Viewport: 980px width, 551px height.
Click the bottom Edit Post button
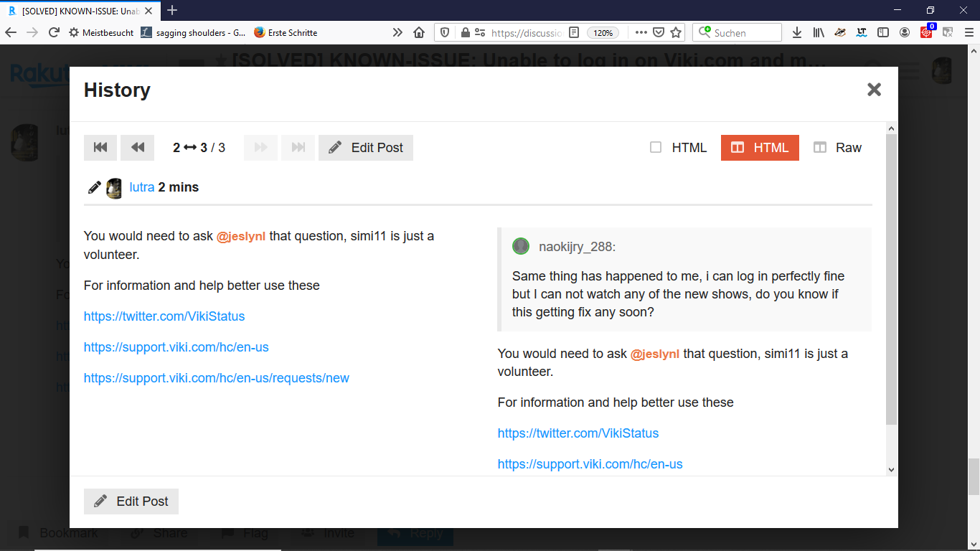(x=131, y=501)
